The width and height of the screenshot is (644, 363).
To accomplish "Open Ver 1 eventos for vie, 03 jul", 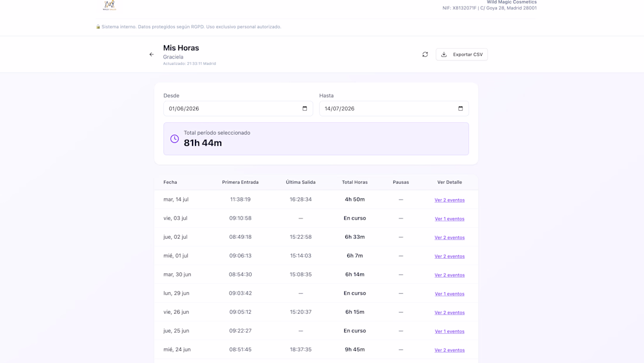I will tap(449, 218).
